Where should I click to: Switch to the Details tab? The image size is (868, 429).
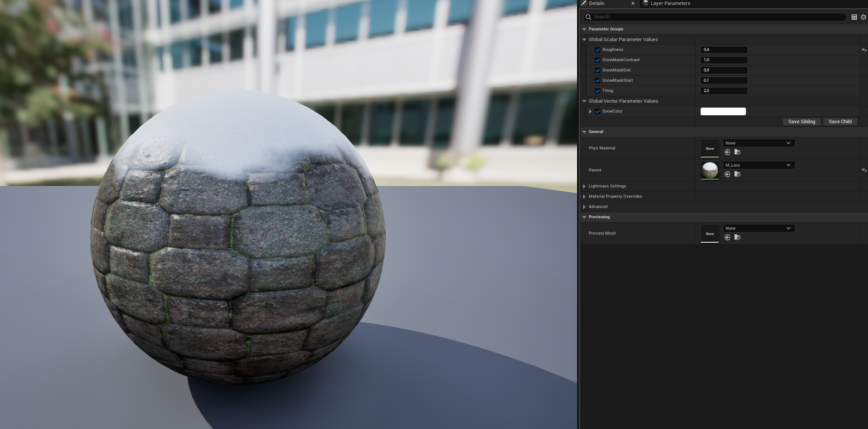(x=596, y=3)
